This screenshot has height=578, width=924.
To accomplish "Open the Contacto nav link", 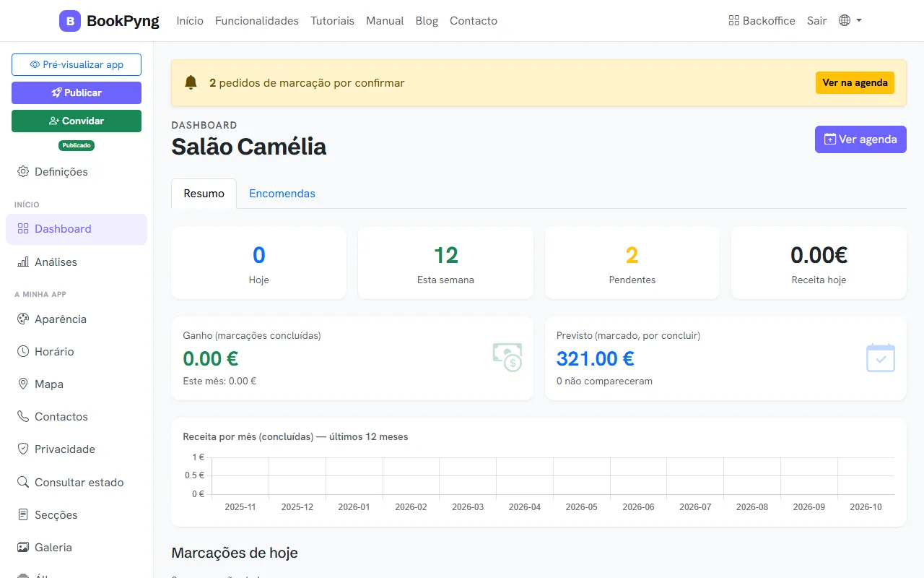I will [x=474, y=21].
